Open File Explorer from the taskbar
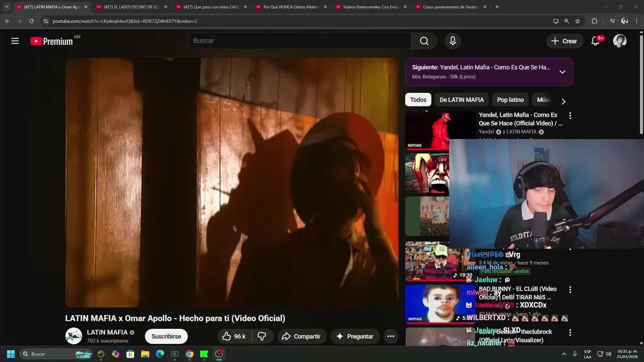This screenshot has height=362, width=644. (x=145, y=354)
